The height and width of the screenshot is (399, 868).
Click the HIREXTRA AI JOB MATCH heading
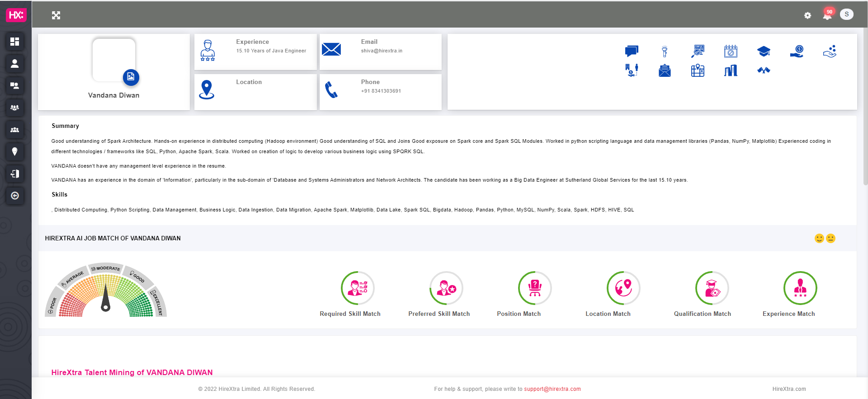(x=113, y=238)
